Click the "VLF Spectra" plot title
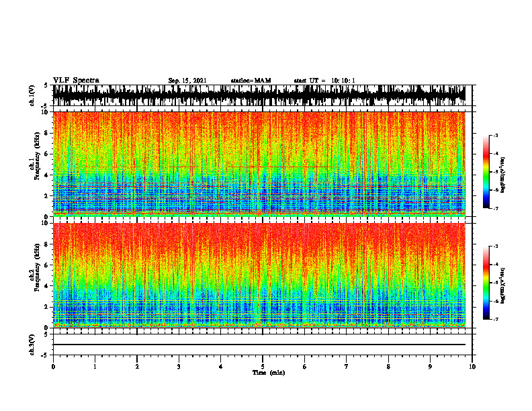532x411 pixels. point(76,81)
